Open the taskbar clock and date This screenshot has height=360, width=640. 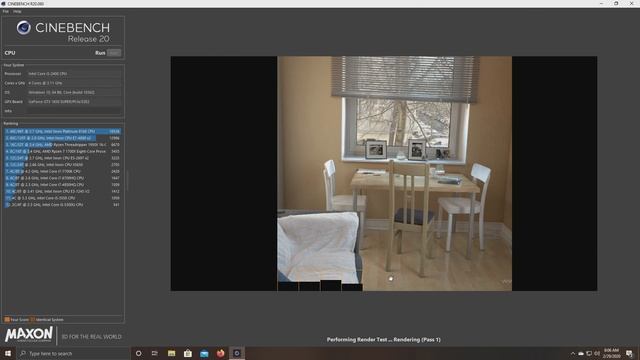coord(611,353)
